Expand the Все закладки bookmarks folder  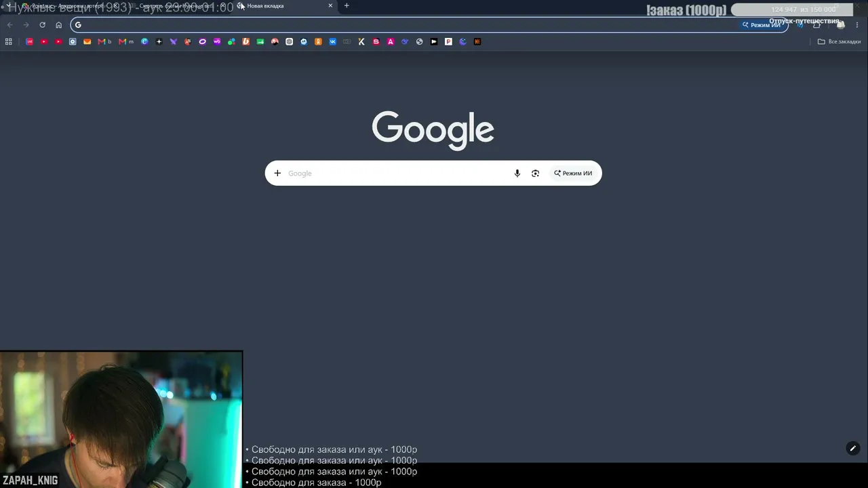point(839,41)
